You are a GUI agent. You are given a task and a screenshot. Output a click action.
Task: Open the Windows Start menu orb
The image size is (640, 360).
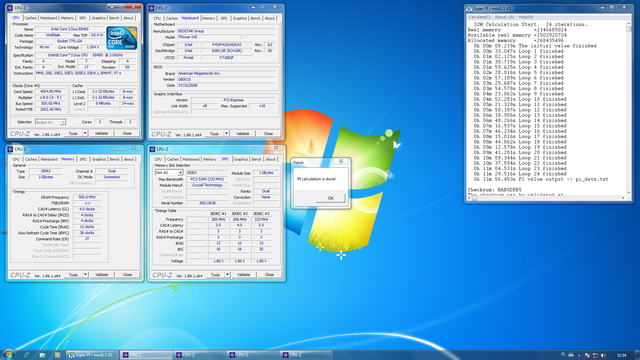[x=8, y=354]
